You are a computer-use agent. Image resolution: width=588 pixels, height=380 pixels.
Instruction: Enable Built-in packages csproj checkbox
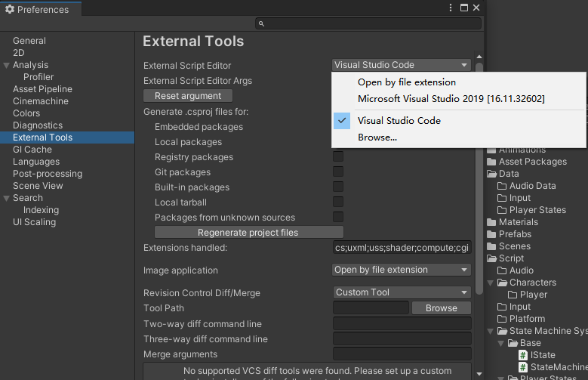click(338, 187)
